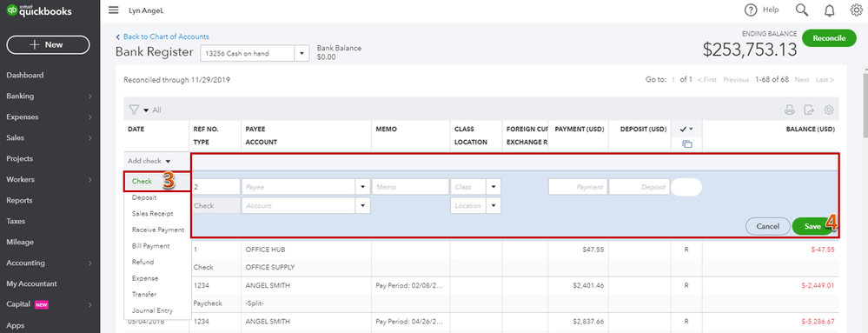
Task: Open the Class dropdown arrow
Action: click(494, 187)
